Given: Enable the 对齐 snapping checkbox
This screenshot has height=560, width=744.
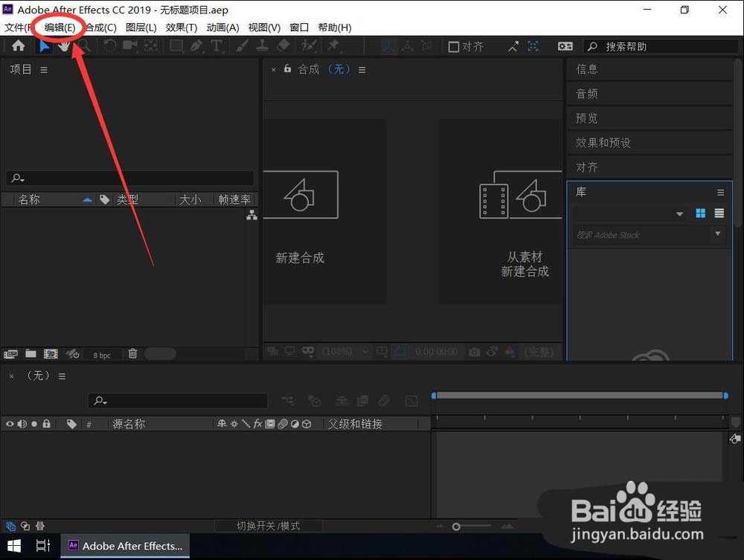Looking at the screenshot, I should click(454, 46).
